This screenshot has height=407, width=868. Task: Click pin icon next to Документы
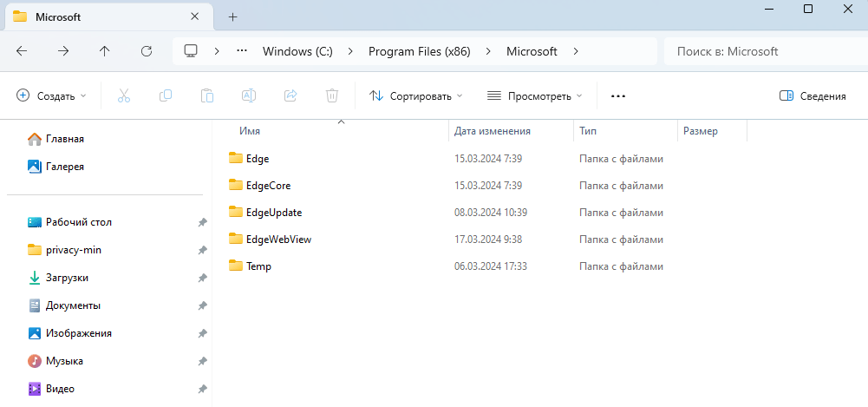203,305
